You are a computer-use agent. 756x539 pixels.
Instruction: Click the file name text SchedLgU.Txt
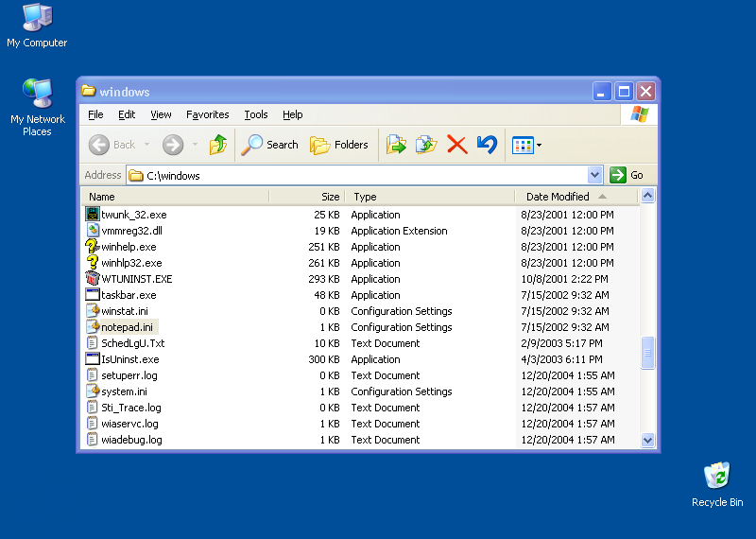point(133,343)
